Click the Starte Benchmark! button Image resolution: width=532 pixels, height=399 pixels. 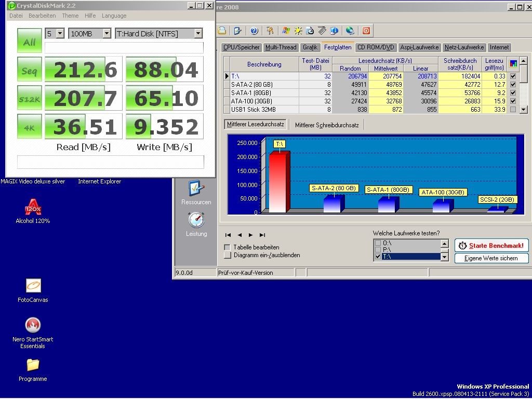click(x=491, y=246)
